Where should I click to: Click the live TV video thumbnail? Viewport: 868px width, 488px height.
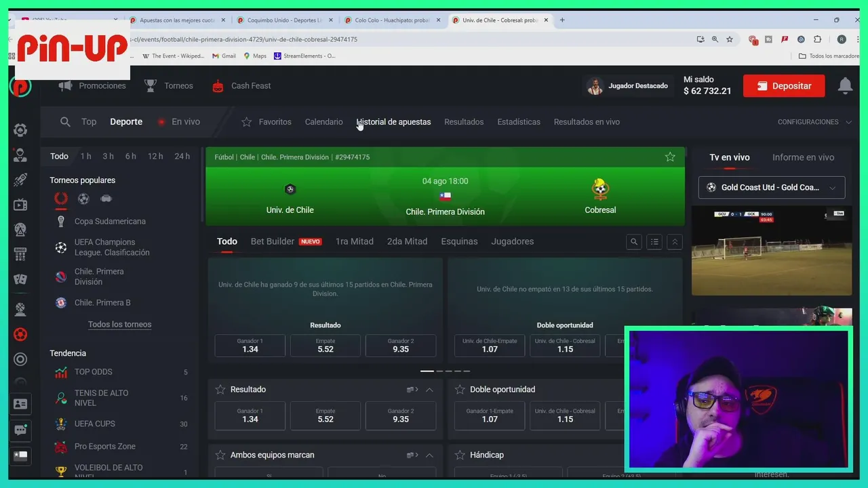pyautogui.click(x=772, y=251)
